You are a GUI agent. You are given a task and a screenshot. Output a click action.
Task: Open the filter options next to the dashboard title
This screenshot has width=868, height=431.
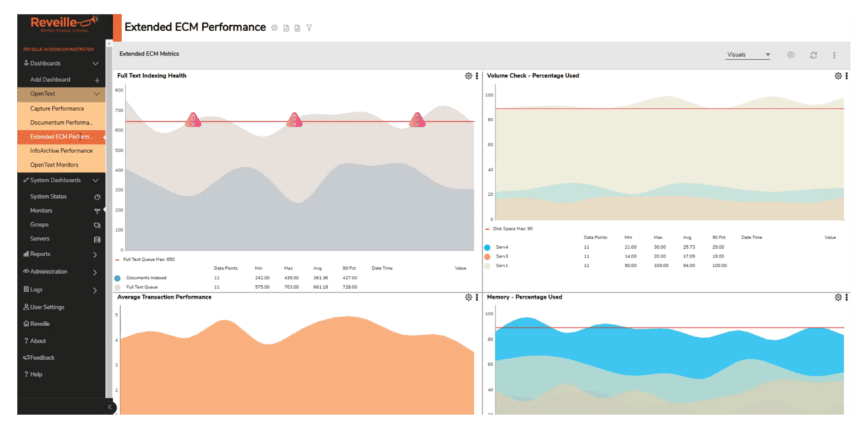pyautogui.click(x=309, y=28)
